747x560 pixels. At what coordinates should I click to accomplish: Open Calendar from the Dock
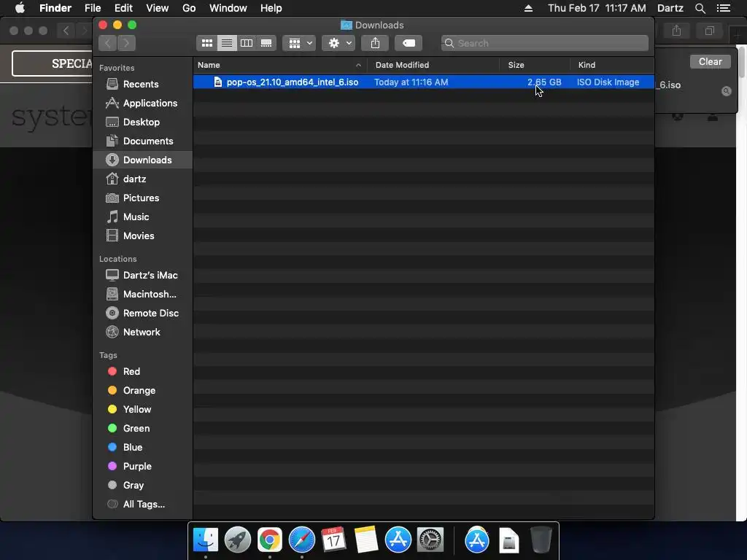tap(333, 540)
